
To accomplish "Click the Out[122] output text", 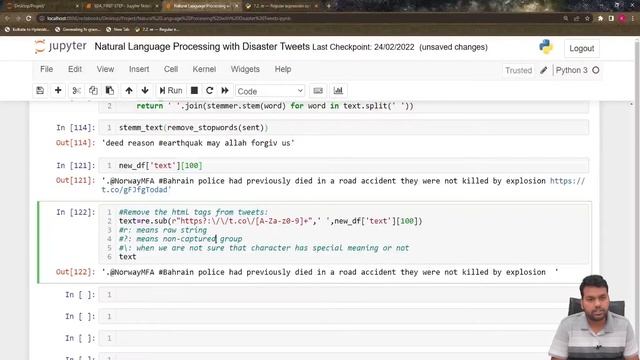I will click(330, 272).
